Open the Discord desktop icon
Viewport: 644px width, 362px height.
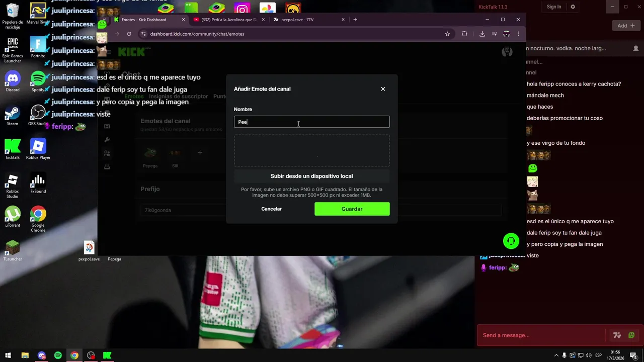point(13,81)
